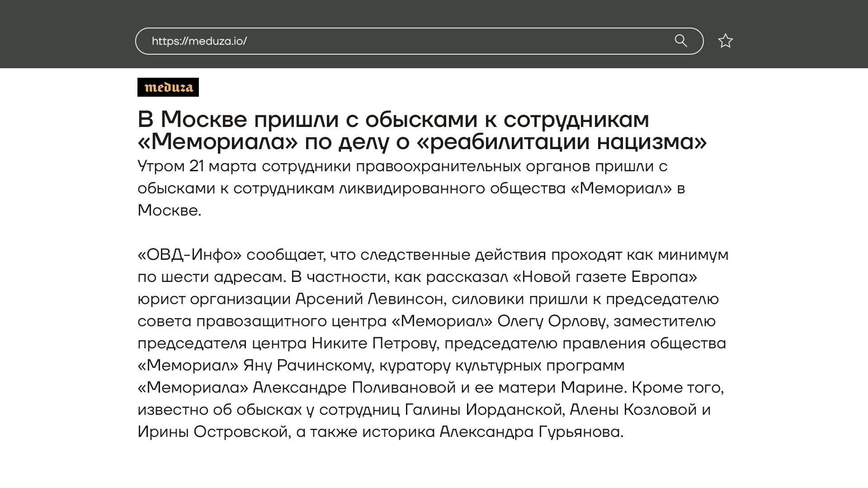Click the name Алены Козловой

(633, 410)
